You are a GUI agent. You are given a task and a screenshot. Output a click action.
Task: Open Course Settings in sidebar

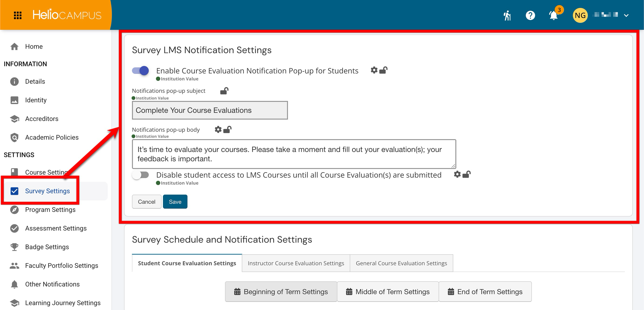[55, 172]
